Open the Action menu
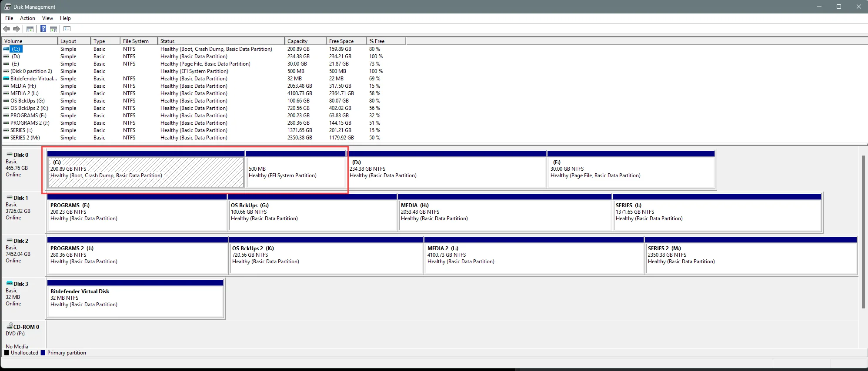This screenshot has height=371, width=868. click(27, 18)
